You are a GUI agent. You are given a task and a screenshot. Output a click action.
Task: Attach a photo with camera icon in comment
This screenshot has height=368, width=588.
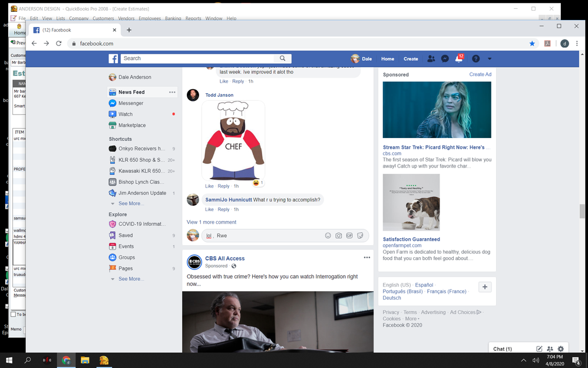point(339,235)
